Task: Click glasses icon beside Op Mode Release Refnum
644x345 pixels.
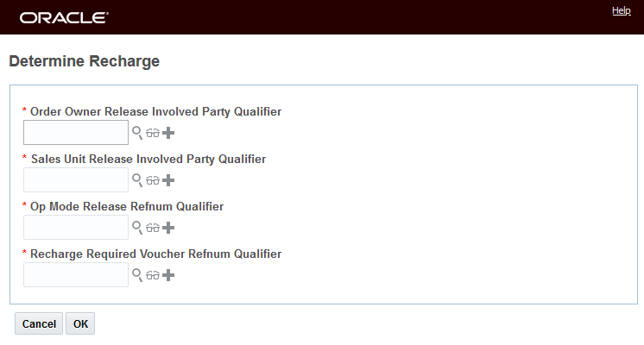Action: click(153, 228)
